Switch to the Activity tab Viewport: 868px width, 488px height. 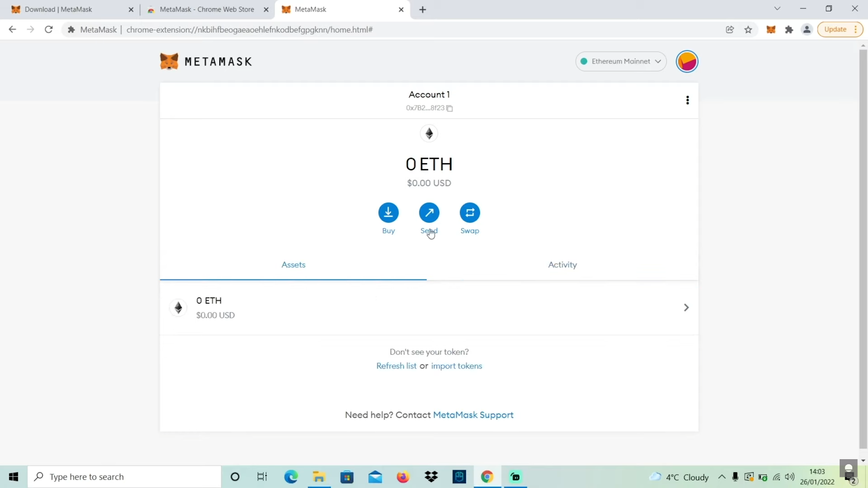[563, 265]
